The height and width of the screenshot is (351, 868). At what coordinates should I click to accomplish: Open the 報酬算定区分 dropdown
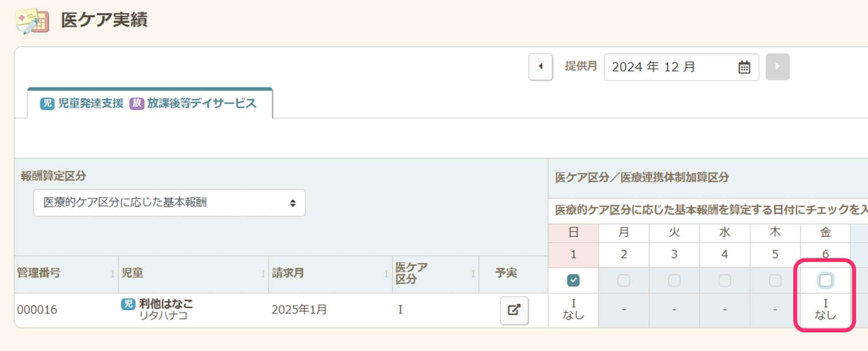point(169,203)
